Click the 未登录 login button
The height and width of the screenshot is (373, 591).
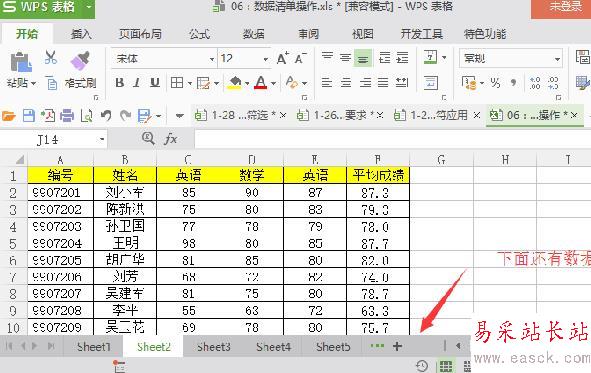562,7
